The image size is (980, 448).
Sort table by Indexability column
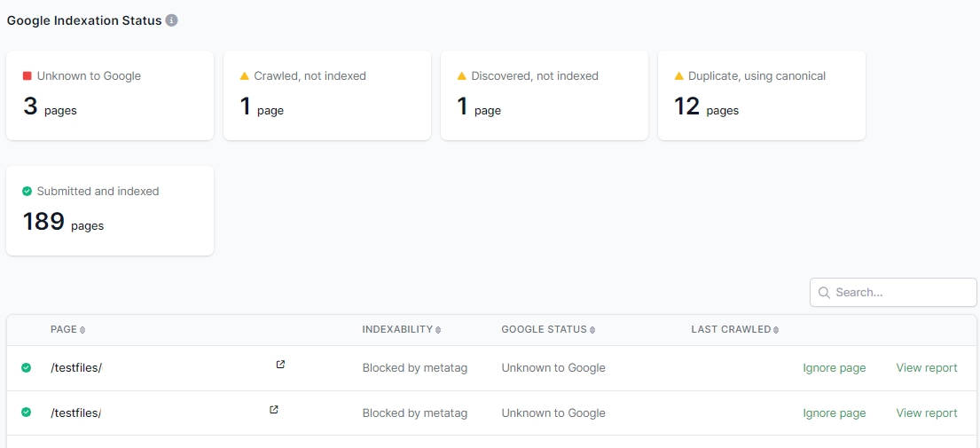[x=401, y=330]
